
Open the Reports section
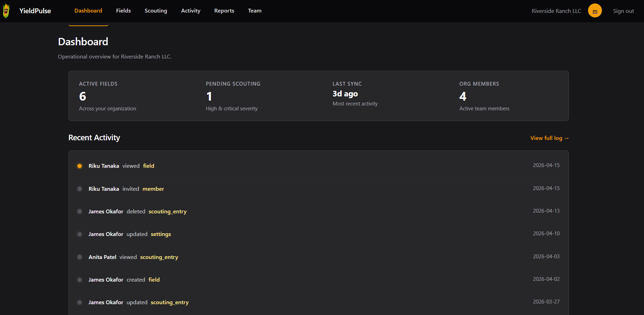click(x=224, y=11)
